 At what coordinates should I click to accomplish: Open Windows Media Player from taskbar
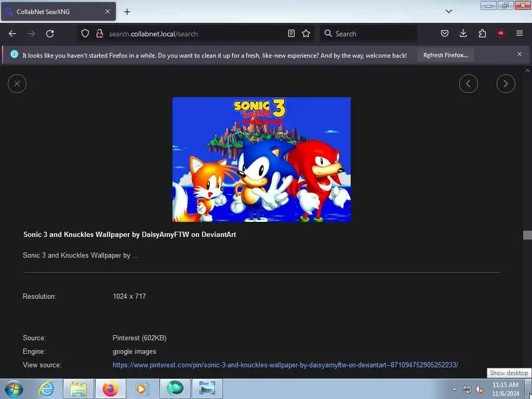(143, 389)
